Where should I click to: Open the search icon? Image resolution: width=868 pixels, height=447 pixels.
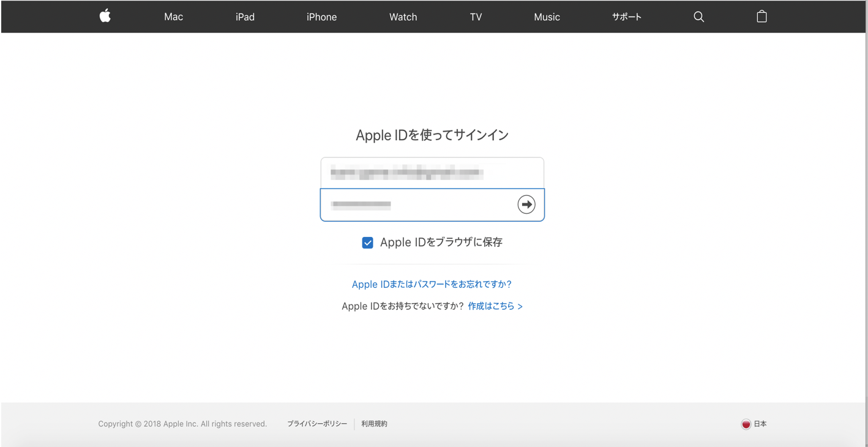[x=698, y=17]
